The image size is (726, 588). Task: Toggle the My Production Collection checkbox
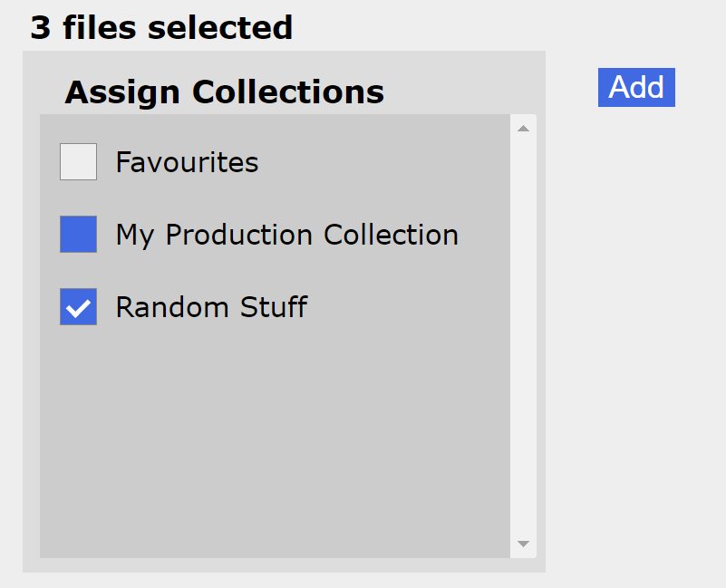pyautogui.click(x=78, y=235)
